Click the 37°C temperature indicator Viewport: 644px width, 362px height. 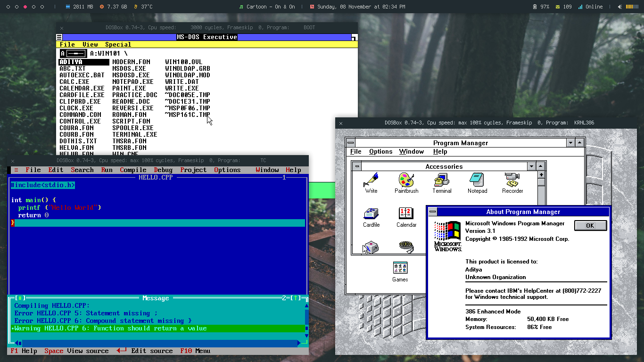pyautogui.click(x=143, y=7)
